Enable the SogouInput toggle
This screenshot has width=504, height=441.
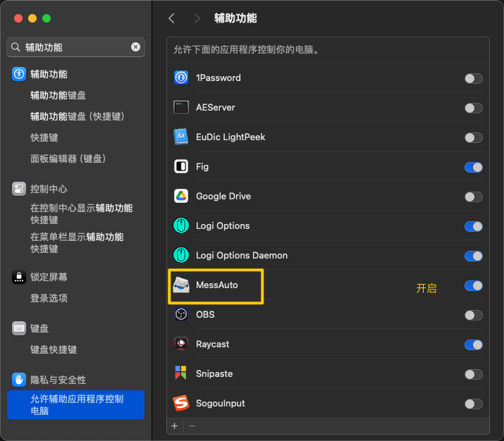pyautogui.click(x=473, y=404)
